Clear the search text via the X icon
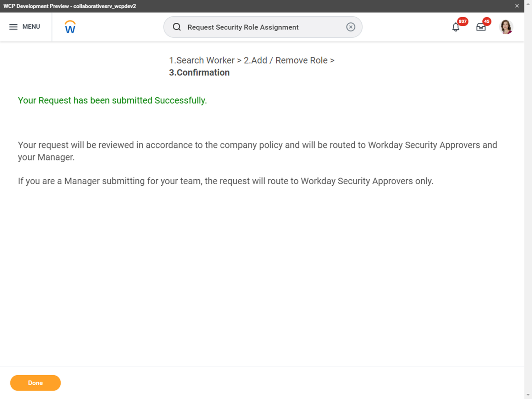 pyautogui.click(x=350, y=27)
